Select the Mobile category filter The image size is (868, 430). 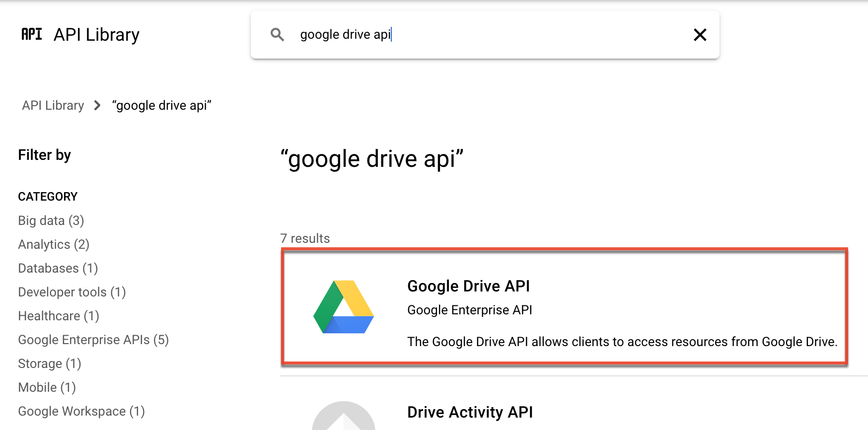pos(47,387)
